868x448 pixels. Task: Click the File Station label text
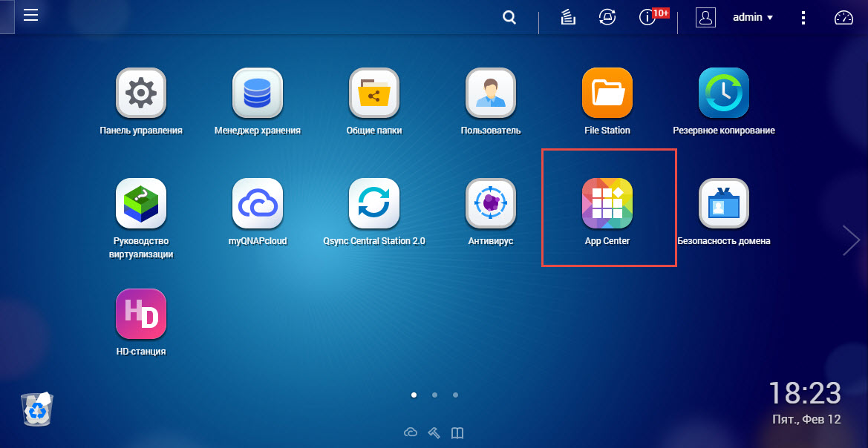pos(607,131)
